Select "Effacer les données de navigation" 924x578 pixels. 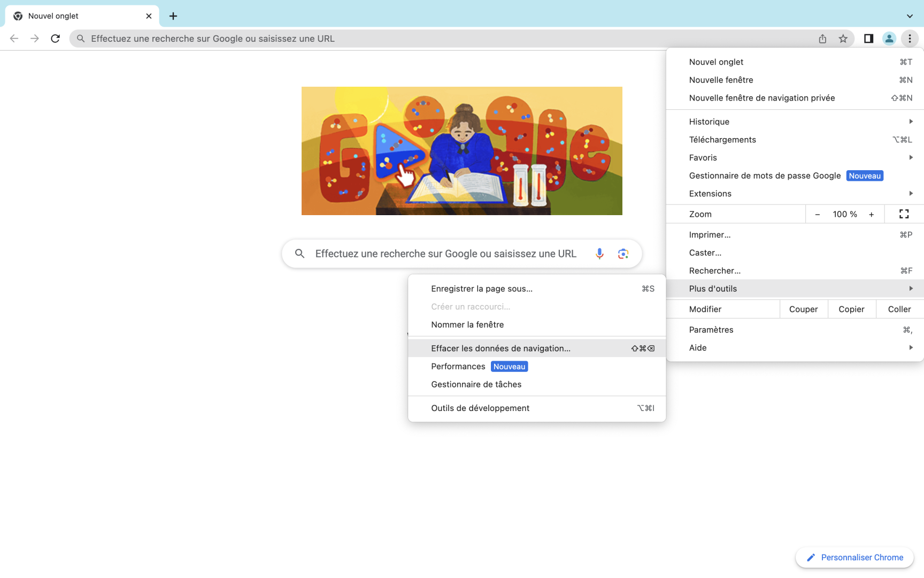click(500, 348)
